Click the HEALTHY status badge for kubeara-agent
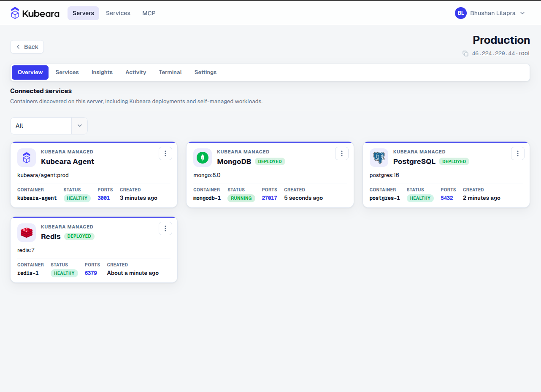The height and width of the screenshot is (392, 541). point(77,198)
